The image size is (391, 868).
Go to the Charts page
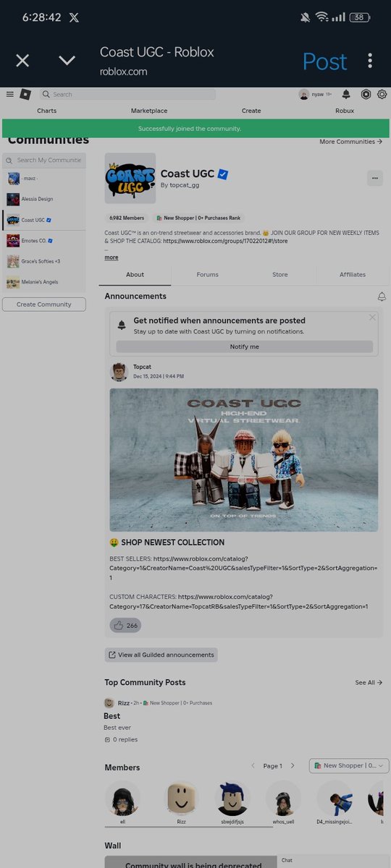point(47,111)
